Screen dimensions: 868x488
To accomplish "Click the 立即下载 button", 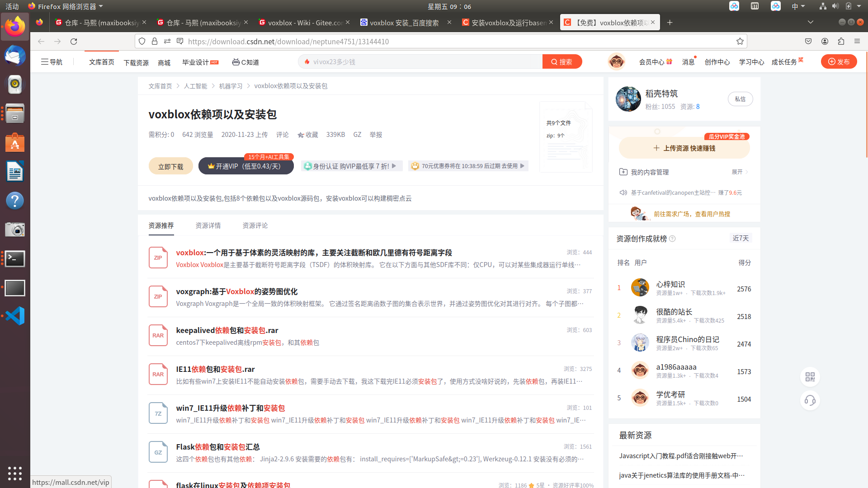I will 170,166.
